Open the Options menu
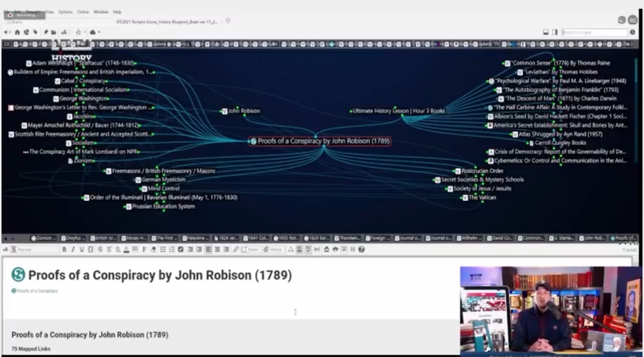This screenshot has width=644, height=357. (65, 12)
